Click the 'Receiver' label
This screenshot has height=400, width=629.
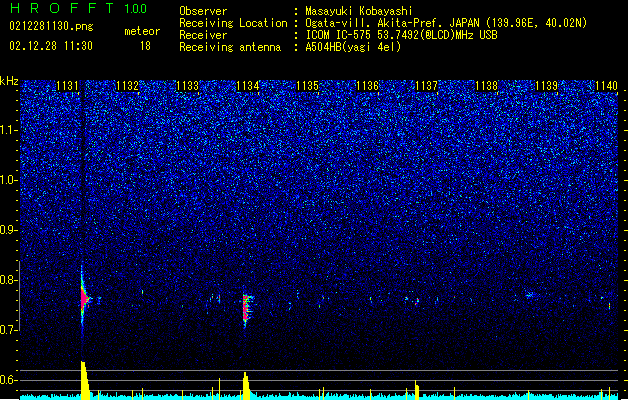coord(203,35)
